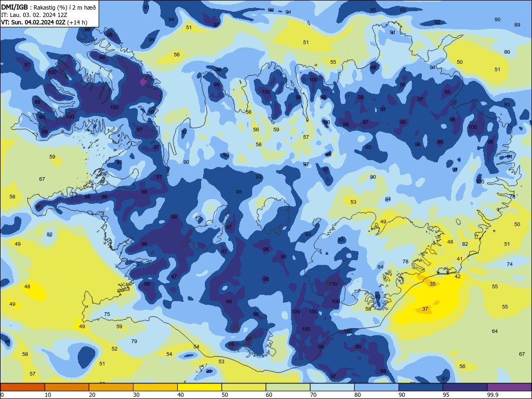Click the legend label '10'
The image size is (532, 399).
coord(48,395)
